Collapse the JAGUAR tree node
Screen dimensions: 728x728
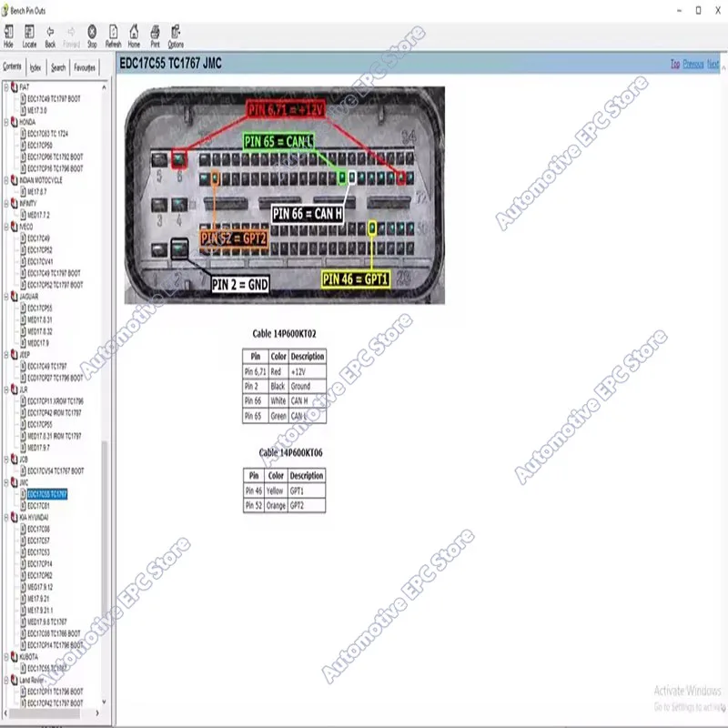pyautogui.click(x=6, y=297)
